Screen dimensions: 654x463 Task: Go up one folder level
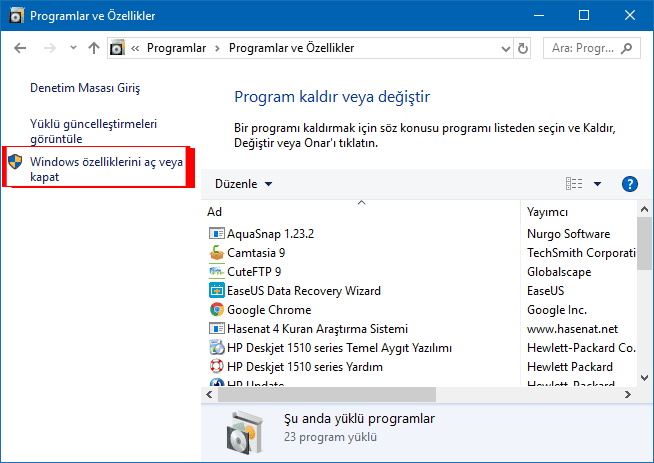[x=94, y=48]
